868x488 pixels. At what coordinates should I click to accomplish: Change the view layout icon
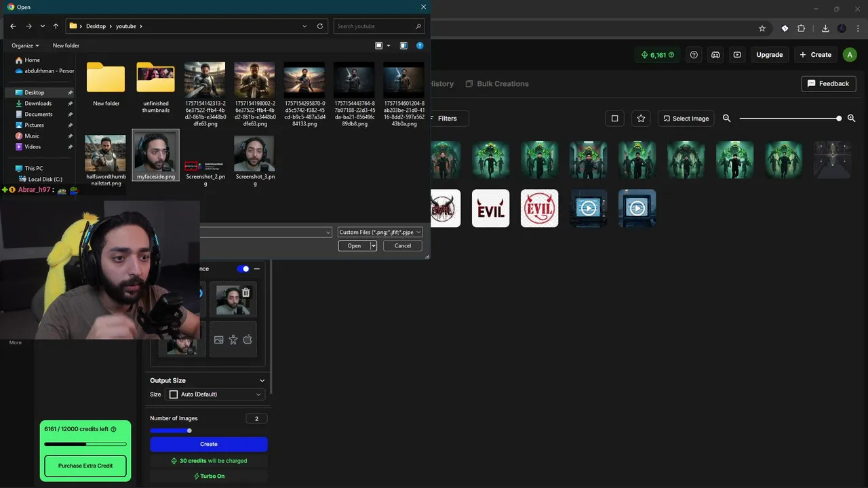pyautogui.click(x=379, y=45)
